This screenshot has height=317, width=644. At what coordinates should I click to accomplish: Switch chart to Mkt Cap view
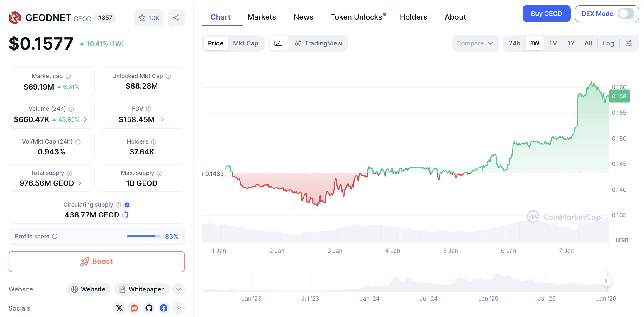(x=245, y=43)
